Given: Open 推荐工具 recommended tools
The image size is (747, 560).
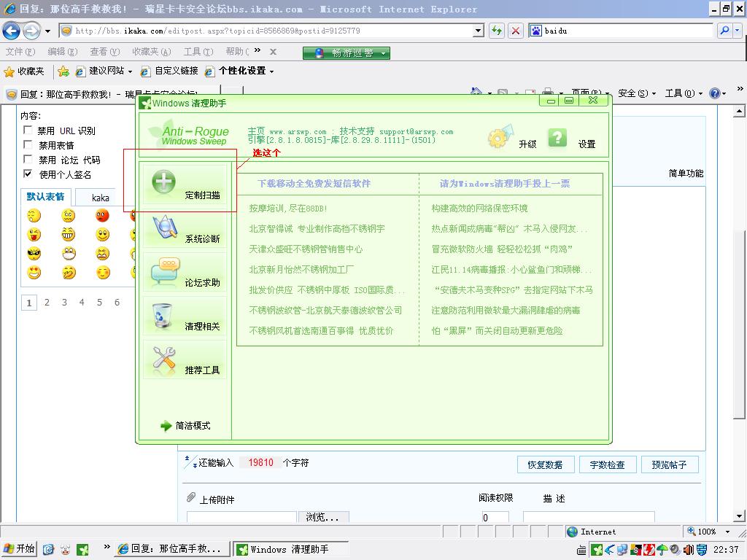Looking at the screenshot, I should 185,360.
